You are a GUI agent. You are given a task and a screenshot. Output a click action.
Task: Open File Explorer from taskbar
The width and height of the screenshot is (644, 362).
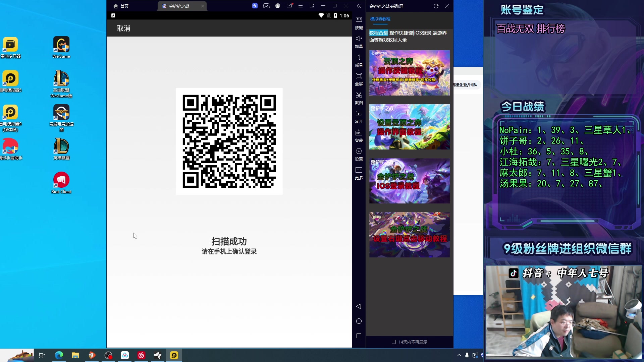click(75, 355)
